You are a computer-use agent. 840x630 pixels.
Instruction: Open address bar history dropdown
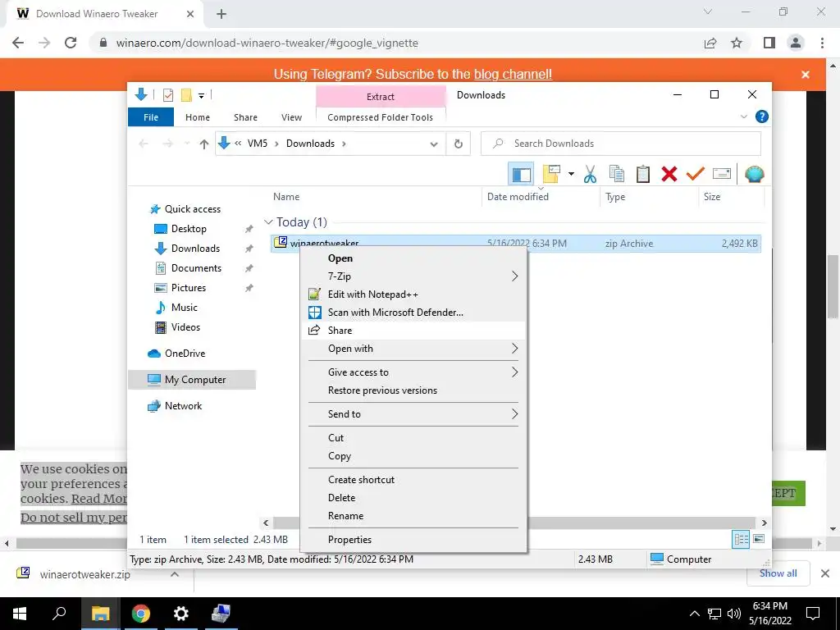(434, 144)
